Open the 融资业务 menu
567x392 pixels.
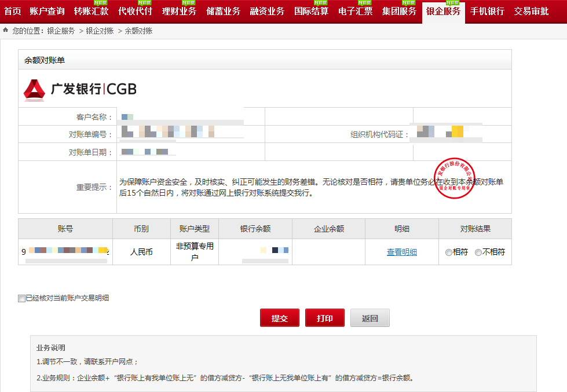point(267,11)
